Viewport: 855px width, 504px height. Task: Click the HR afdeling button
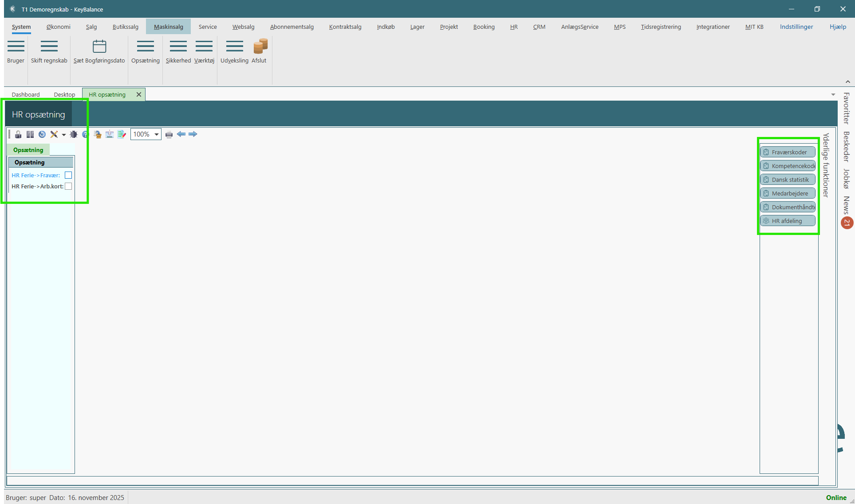tap(788, 221)
